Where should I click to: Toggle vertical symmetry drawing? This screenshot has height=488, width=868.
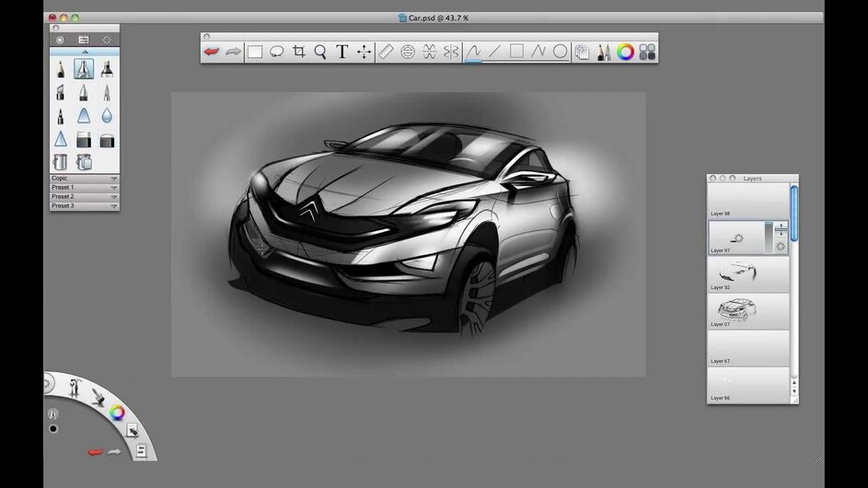click(451, 52)
